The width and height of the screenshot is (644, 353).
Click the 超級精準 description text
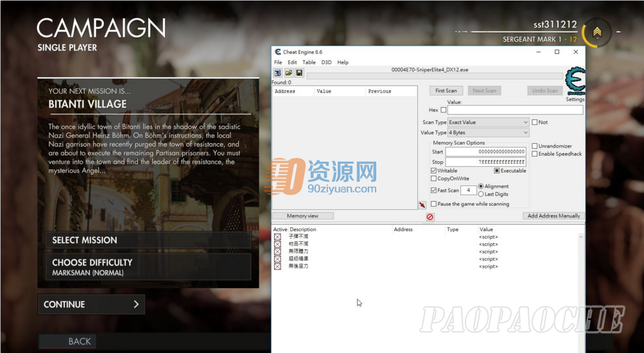point(298,259)
